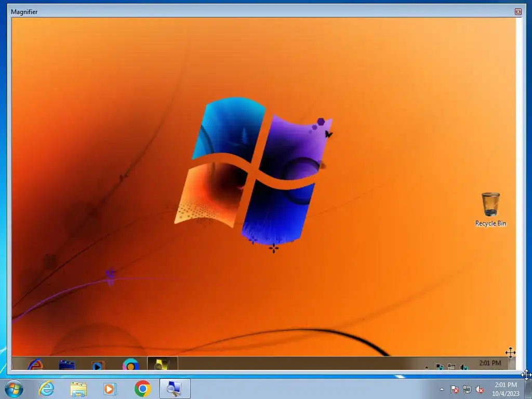The width and height of the screenshot is (532, 399).
Task: Open Google Chrome from the taskbar
Action: tap(142, 389)
